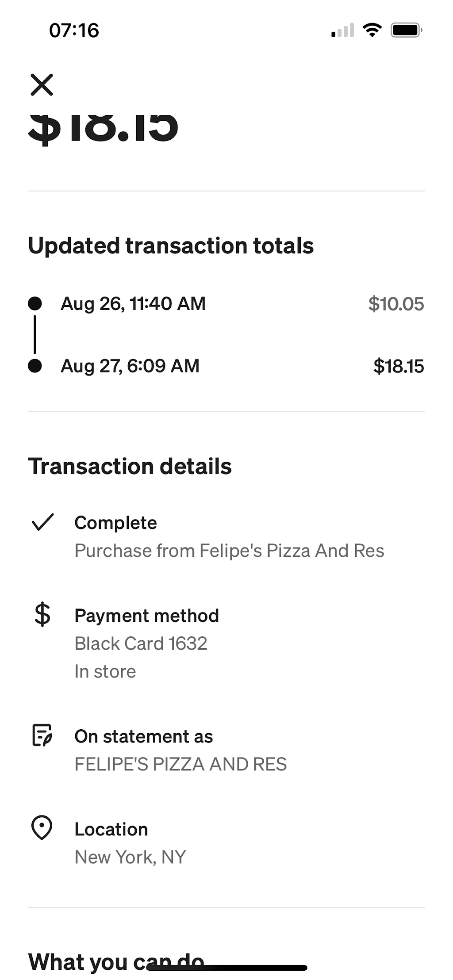Image resolution: width=453 pixels, height=980 pixels.
Task: Tap the Updated transaction totals heading
Action: coord(171,245)
